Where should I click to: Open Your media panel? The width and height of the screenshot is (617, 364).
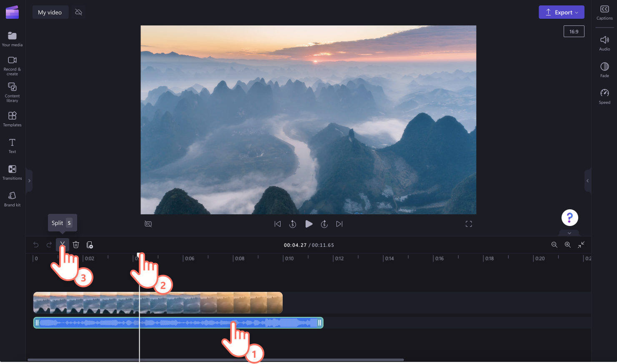[13, 39]
